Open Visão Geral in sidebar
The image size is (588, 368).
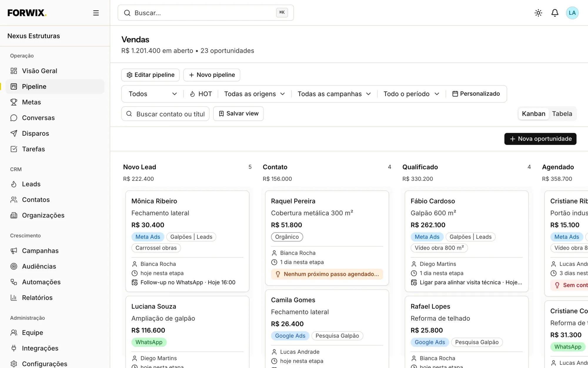point(55,71)
